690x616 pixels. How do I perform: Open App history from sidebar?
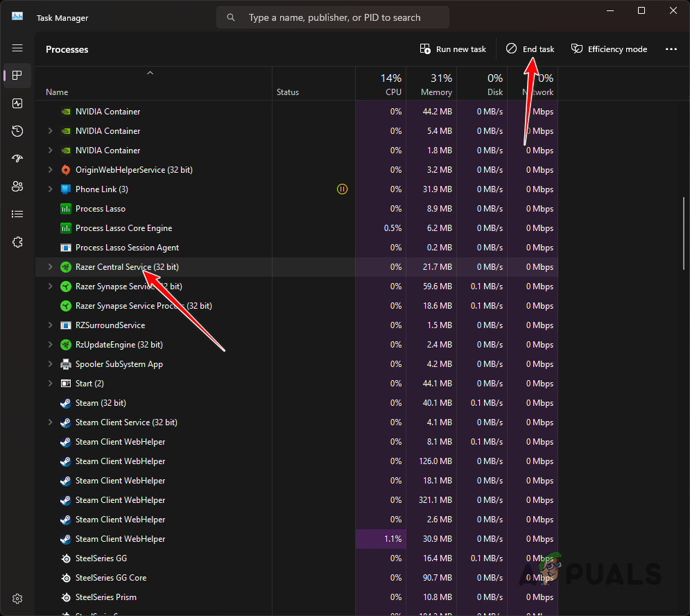point(17,131)
